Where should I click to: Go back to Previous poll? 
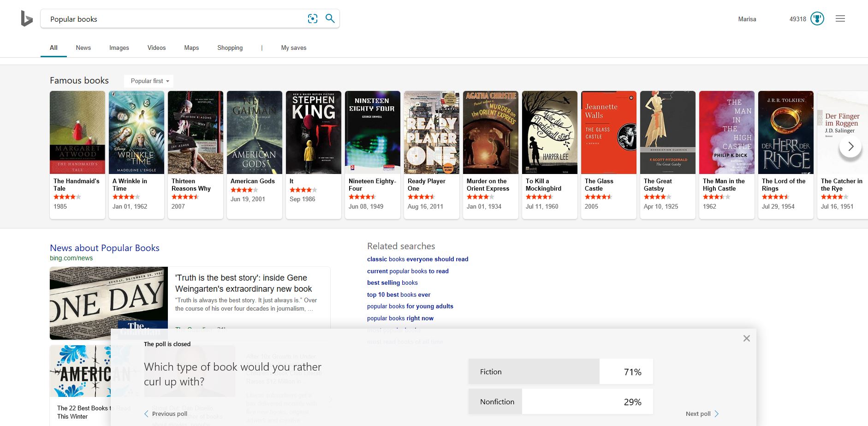click(166, 414)
